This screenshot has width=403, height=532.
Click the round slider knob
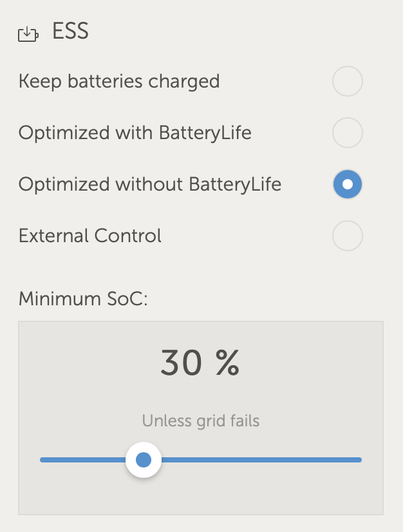point(144,459)
